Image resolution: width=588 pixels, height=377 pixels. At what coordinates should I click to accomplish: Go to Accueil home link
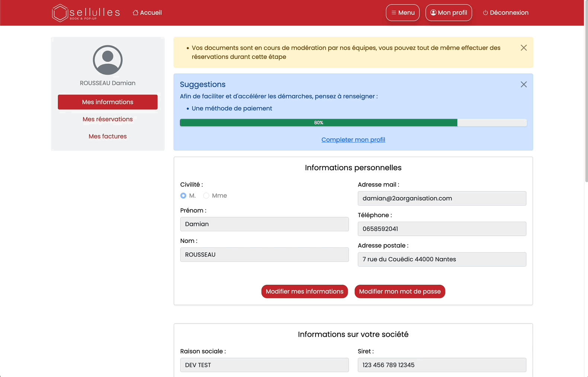[x=147, y=13]
